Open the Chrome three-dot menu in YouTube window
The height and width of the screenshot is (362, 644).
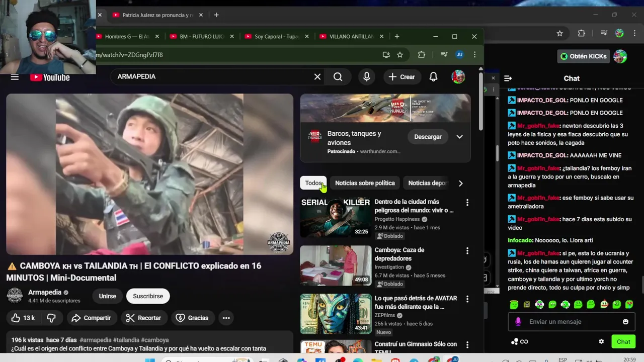474,54
